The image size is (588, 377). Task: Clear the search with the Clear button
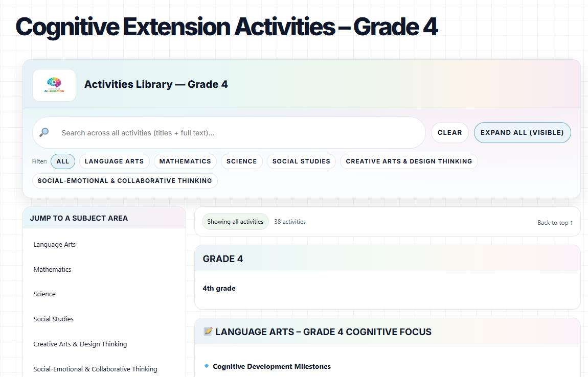pyautogui.click(x=450, y=132)
